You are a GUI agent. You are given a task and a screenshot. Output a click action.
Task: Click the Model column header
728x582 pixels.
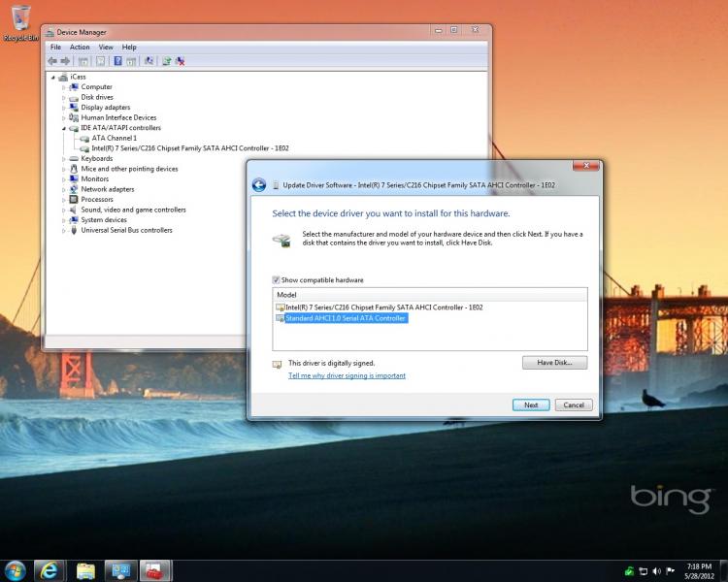(430, 295)
